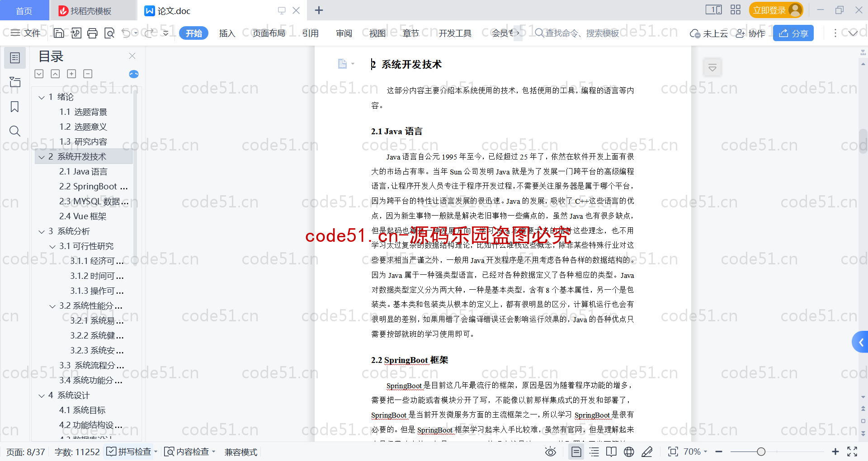Collapse 3.1 可行性研究 node

pos(52,246)
